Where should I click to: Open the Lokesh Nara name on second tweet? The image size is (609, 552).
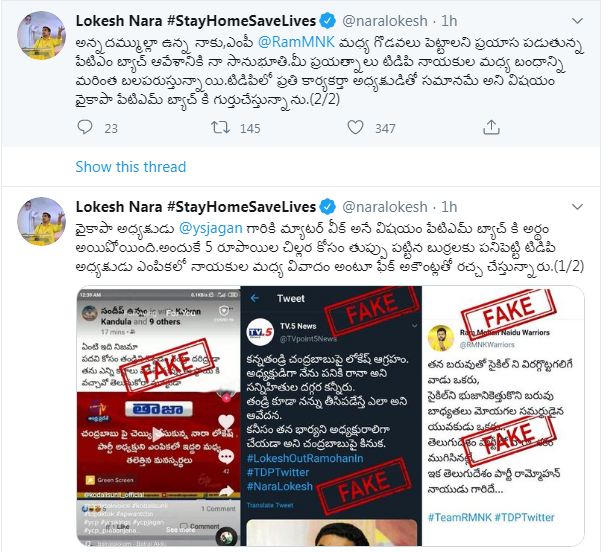(x=118, y=207)
